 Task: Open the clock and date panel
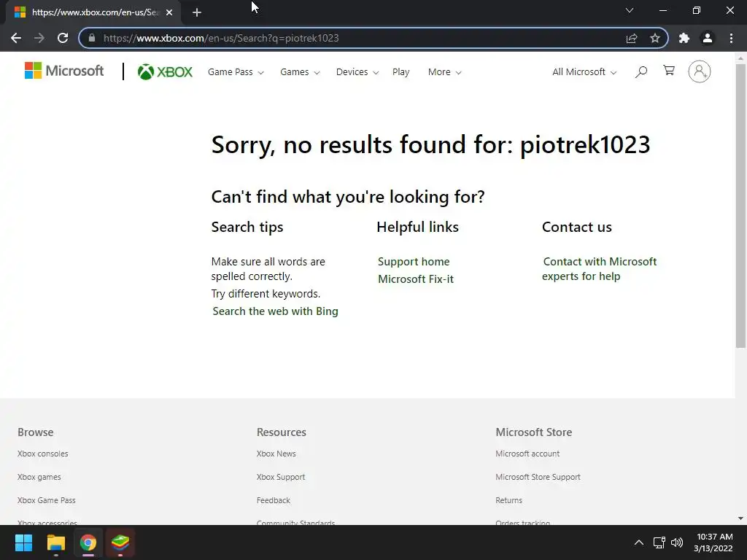click(x=713, y=542)
